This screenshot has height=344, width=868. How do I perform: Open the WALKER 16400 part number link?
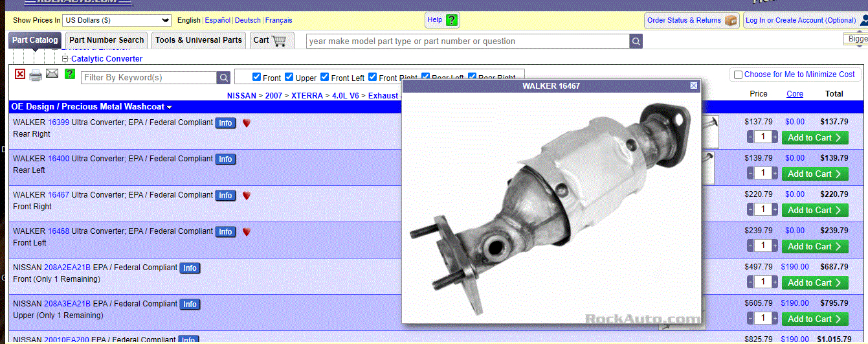point(58,159)
